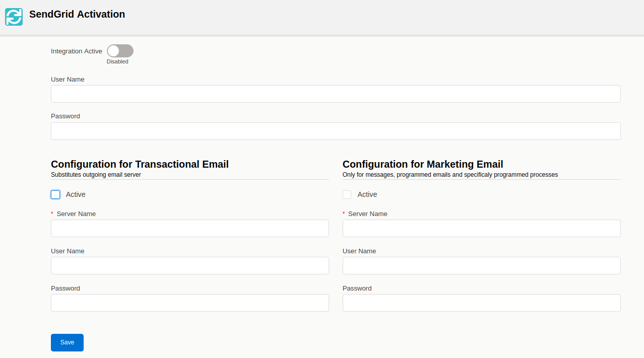This screenshot has width=644, height=358.
Task: Click the Integration Active label text
Action: pyautogui.click(x=77, y=51)
